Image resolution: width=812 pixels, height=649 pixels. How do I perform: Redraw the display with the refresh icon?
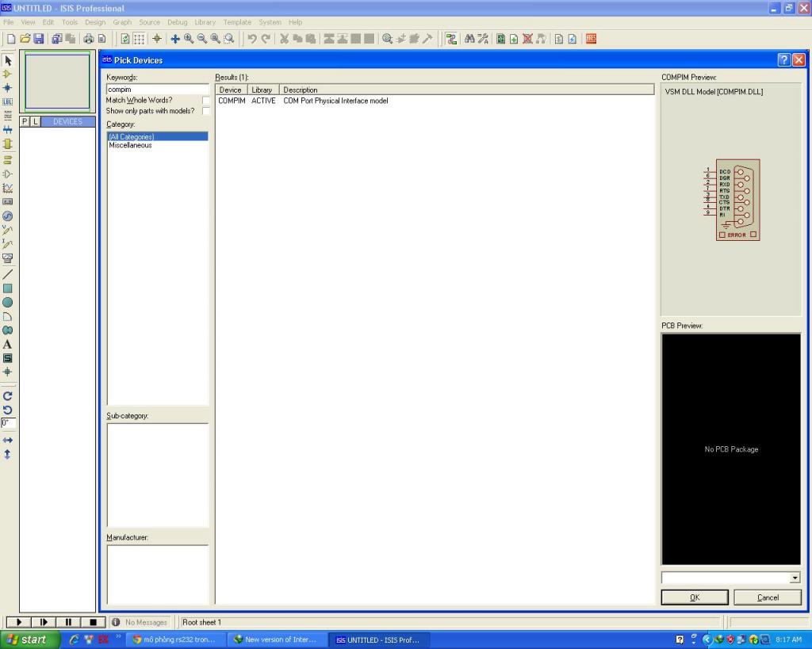point(125,39)
